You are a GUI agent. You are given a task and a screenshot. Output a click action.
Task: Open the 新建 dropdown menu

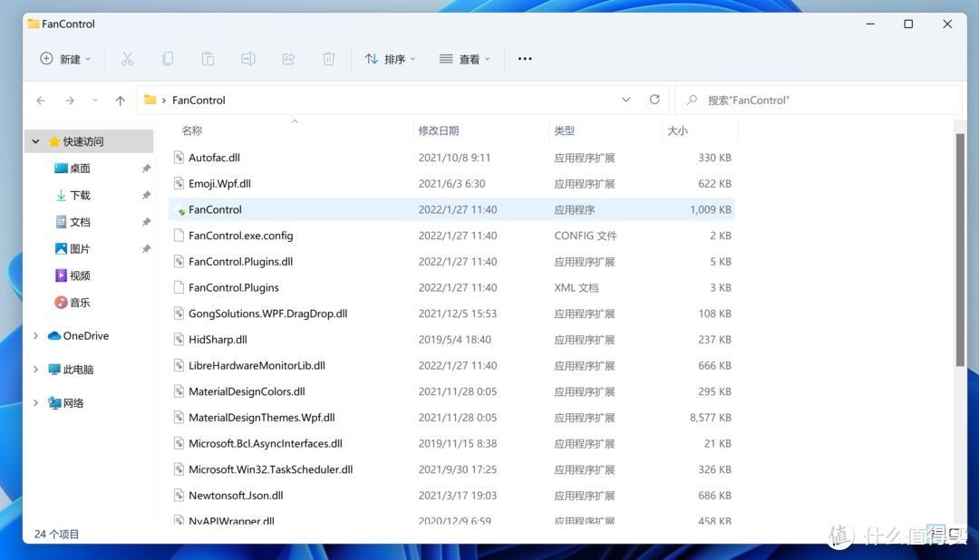(x=65, y=59)
